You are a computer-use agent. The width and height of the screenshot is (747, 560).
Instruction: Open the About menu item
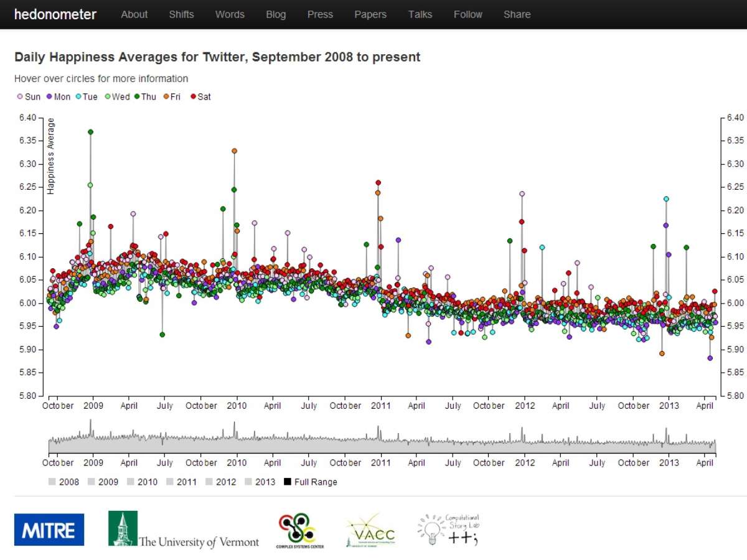pyautogui.click(x=134, y=14)
